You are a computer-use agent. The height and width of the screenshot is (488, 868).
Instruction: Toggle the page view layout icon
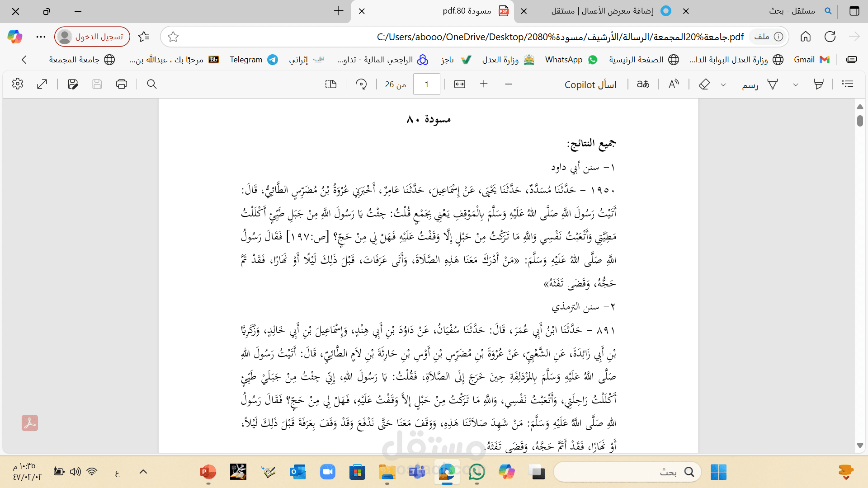click(x=331, y=84)
